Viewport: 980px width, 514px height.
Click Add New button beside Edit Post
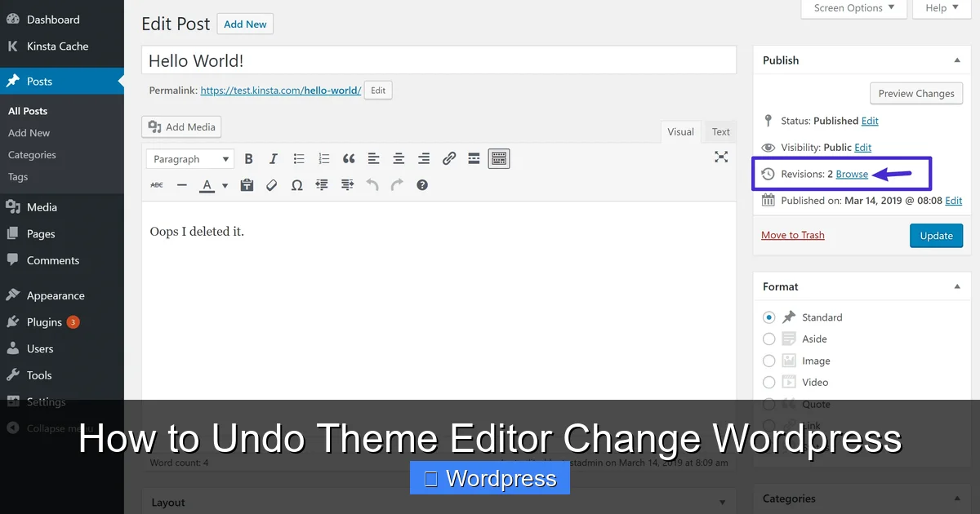245,24
